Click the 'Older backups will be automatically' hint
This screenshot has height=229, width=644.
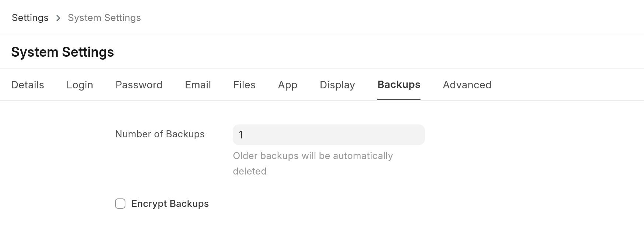[313, 156]
